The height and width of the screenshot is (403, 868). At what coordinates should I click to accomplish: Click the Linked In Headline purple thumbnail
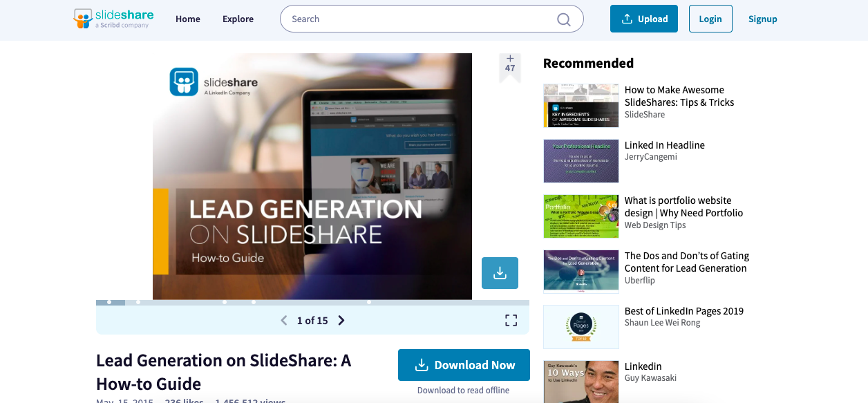[581, 161]
